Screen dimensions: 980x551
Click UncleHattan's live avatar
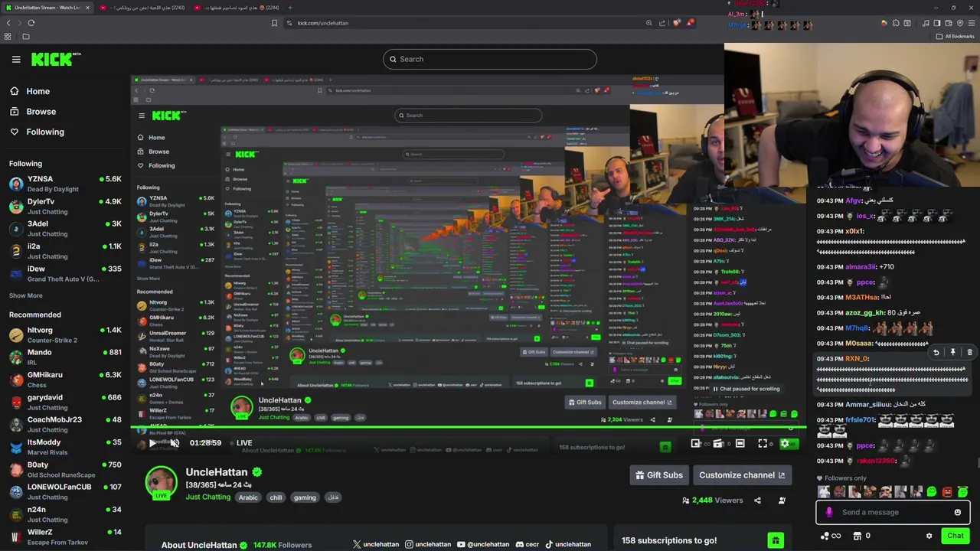pyautogui.click(x=162, y=483)
